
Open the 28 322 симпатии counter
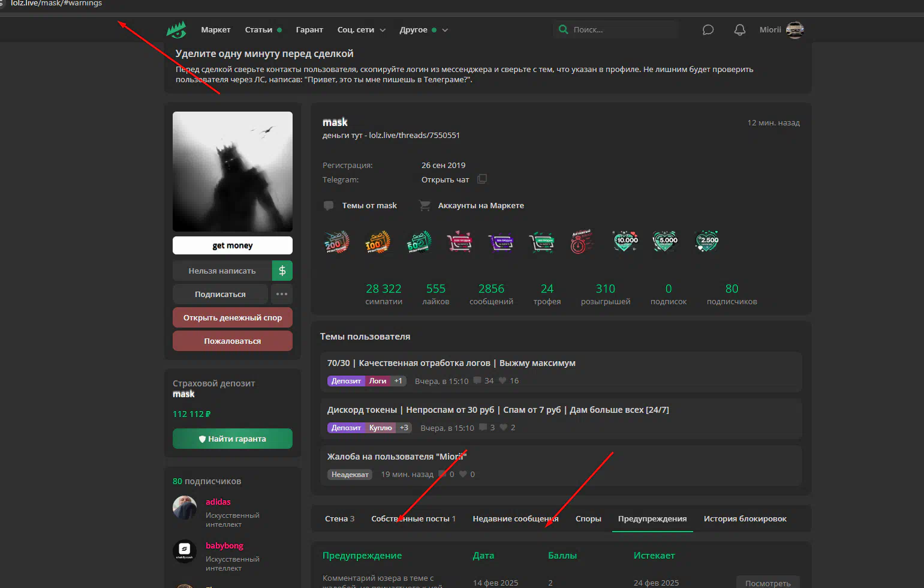tap(384, 294)
